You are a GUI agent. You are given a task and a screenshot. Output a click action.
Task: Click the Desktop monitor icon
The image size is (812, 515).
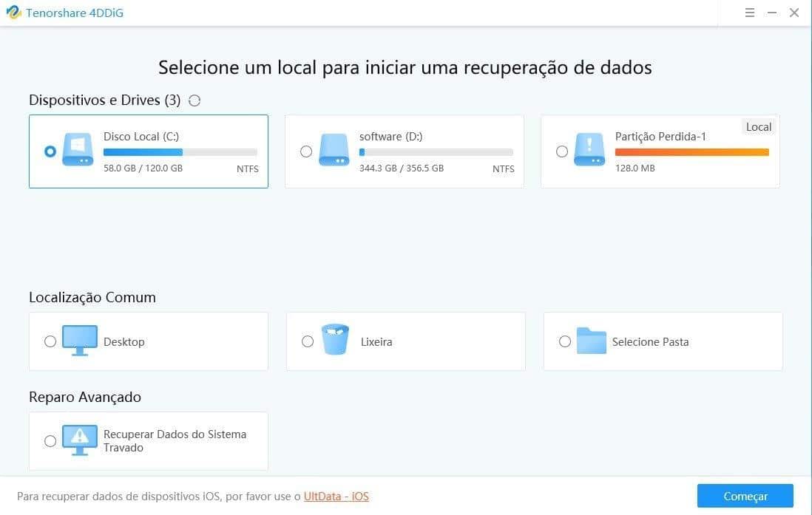78,341
